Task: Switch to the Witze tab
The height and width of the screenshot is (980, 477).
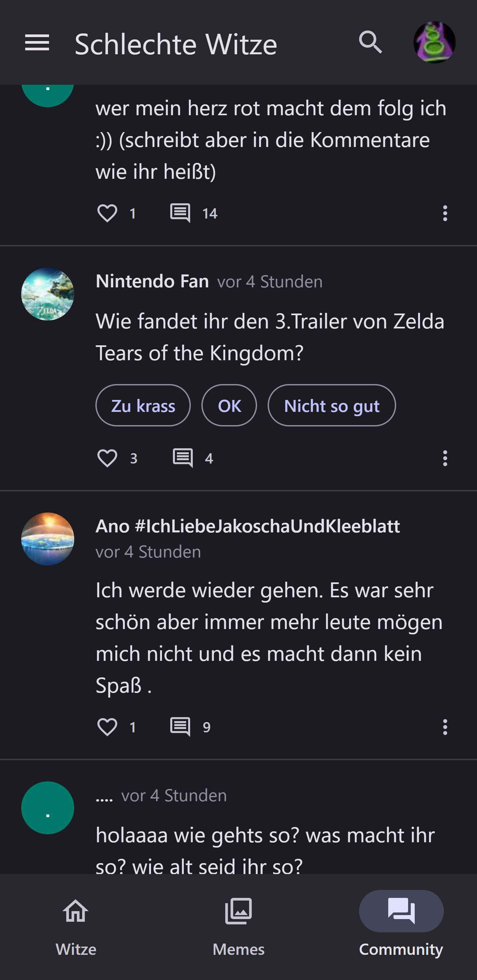Action: [x=76, y=926]
